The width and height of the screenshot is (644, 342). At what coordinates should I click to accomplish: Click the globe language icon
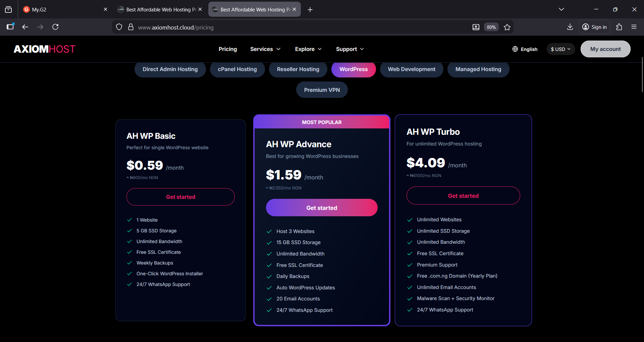pyautogui.click(x=515, y=49)
